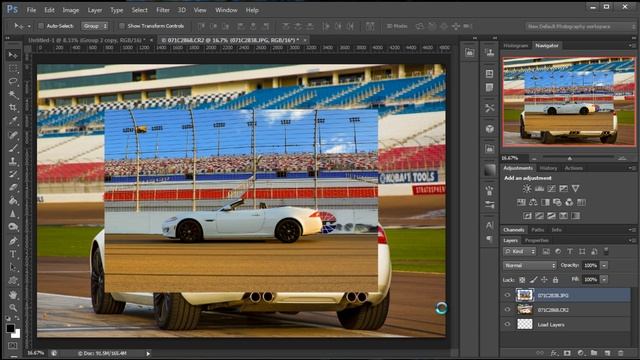This screenshot has height=360, width=640.
Task: Switch to the Histogram tab
Action: [x=516, y=46]
